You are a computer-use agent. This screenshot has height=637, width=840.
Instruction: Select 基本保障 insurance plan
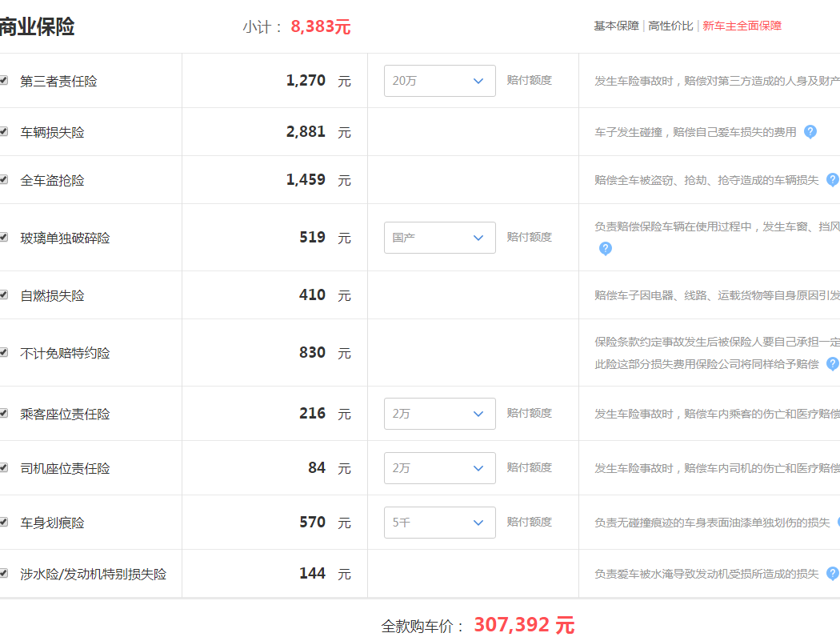[x=616, y=26]
